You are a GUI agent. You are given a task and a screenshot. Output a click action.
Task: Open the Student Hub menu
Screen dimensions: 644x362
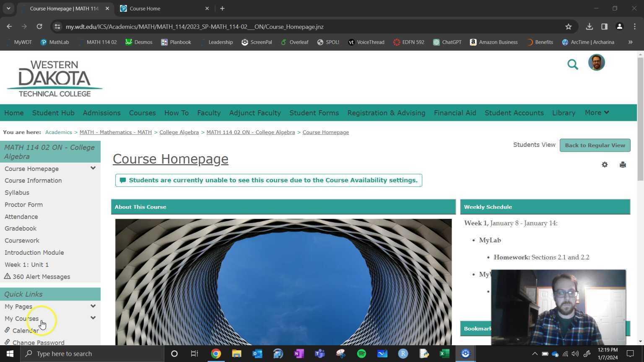tap(53, 113)
